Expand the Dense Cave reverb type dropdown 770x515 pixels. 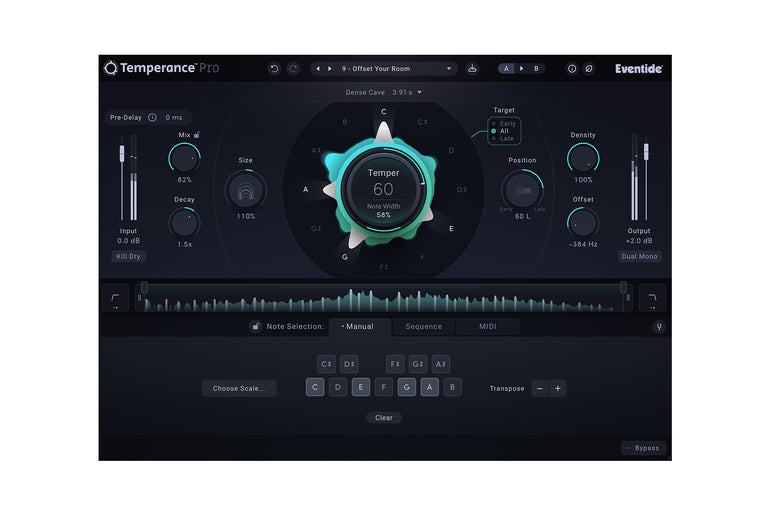pyautogui.click(x=385, y=93)
